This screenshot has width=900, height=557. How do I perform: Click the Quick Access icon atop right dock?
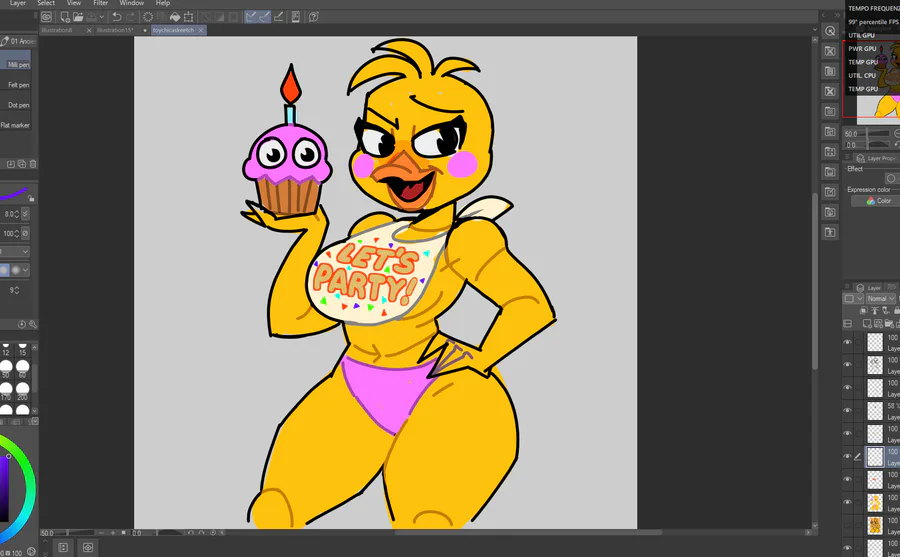pyautogui.click(x=830, y=31)
